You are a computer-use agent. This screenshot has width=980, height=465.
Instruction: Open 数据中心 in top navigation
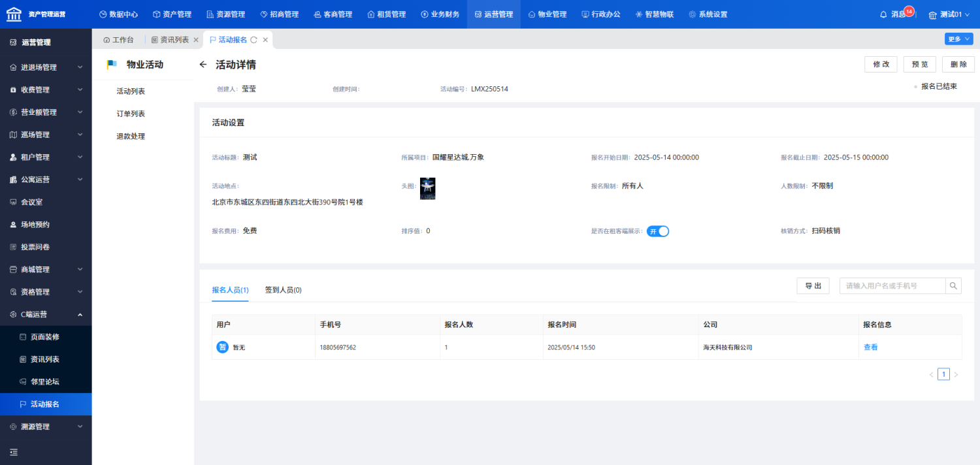pos(118,14)
